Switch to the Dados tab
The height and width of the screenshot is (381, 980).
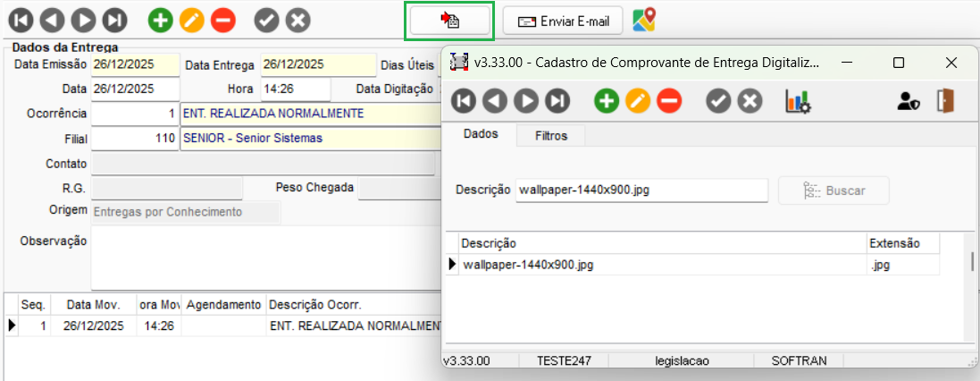[x=481, y=134]
